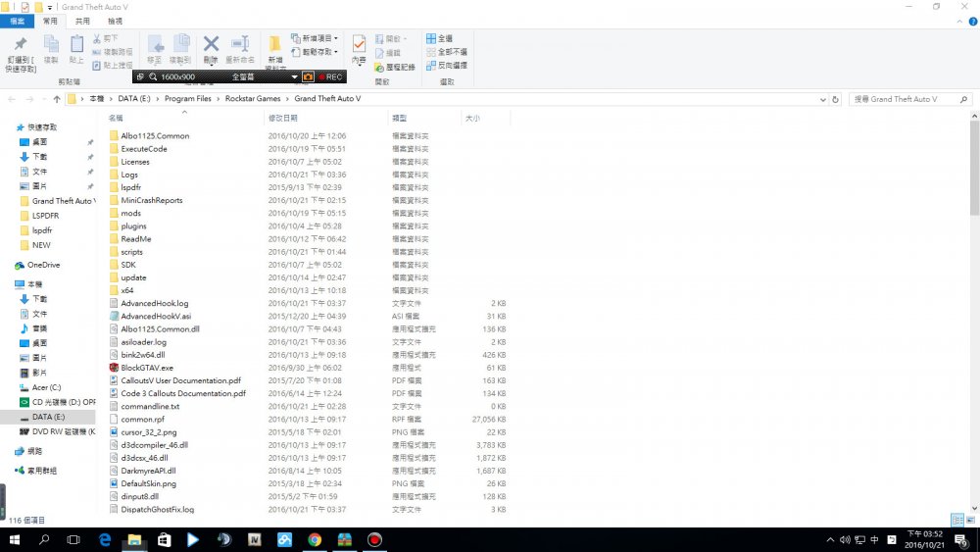Refresh the current folder via address bar
Viewport: 980px width, 552px height.
point(835,99)
